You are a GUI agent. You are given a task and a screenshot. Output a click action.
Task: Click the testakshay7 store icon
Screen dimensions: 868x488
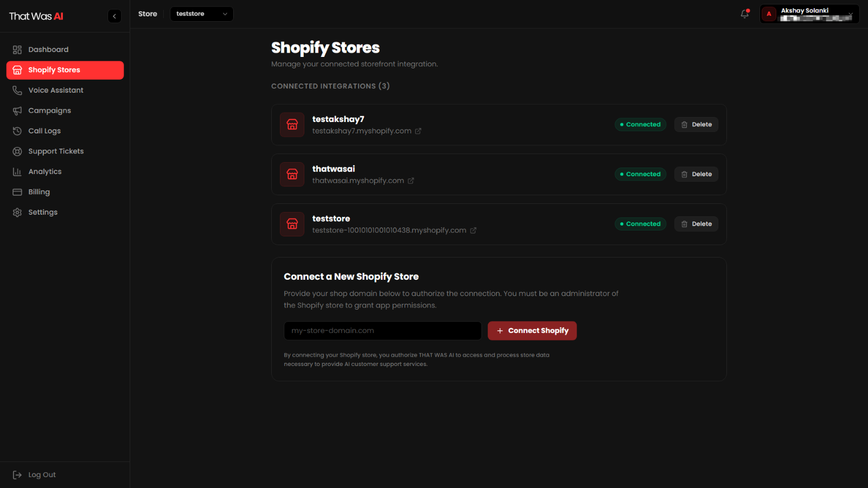pyautogui.click(x=292, y=125)
